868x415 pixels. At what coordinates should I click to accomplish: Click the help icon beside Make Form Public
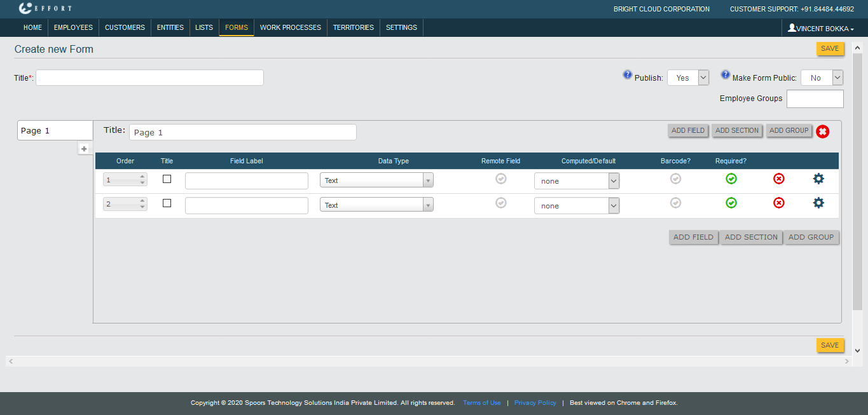[726, 75]
